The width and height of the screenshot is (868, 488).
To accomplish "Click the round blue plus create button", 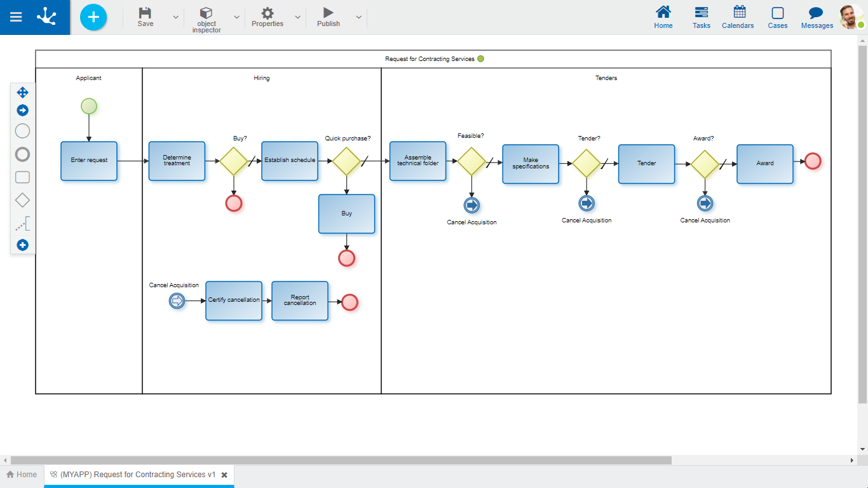I will (x=93, y=17).
